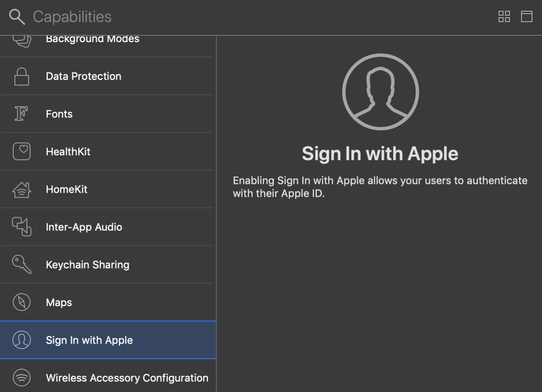Select Keychain Sharing in the list

(87, 265)
